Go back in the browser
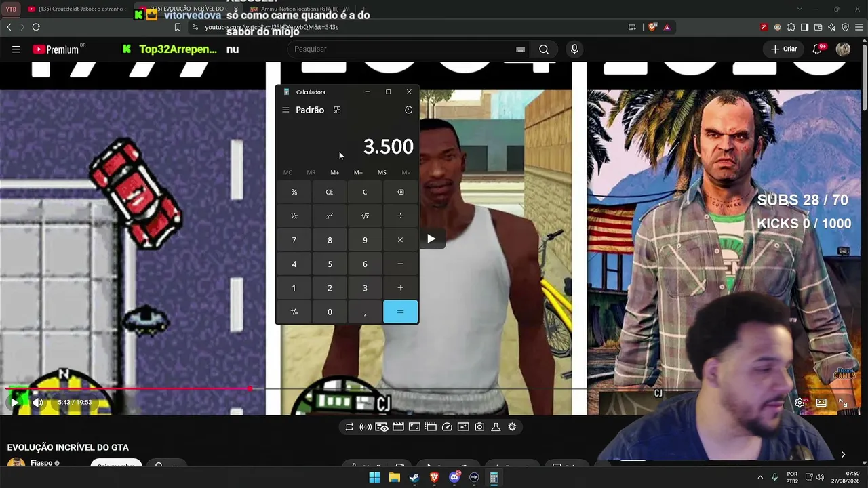 coord(9,27)
